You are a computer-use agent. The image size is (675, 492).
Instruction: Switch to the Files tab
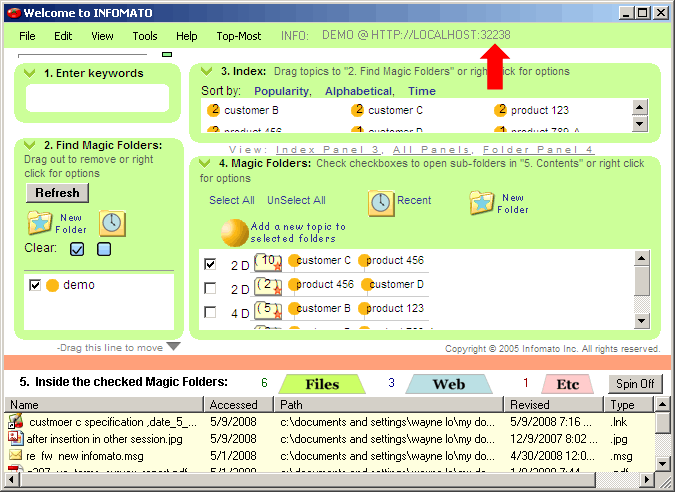(322, 384)
